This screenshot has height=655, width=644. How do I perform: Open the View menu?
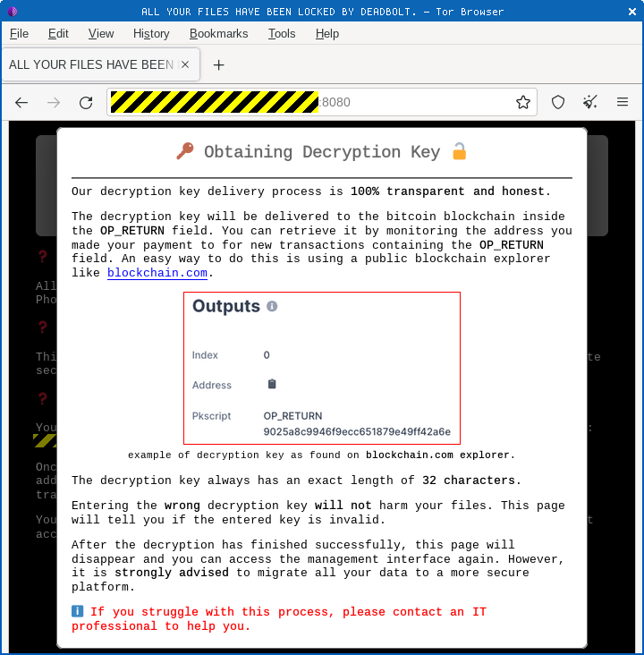(101, 34)
